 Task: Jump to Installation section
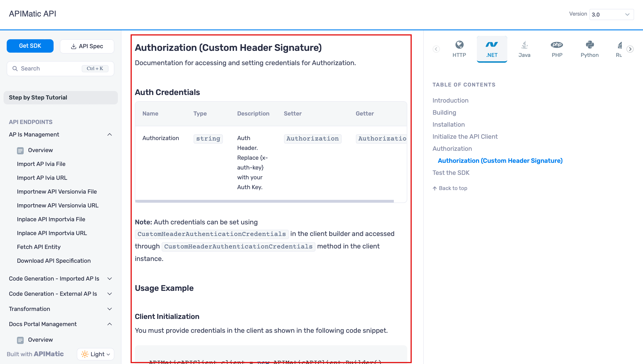pyautogui.click(x=449, y=124)
